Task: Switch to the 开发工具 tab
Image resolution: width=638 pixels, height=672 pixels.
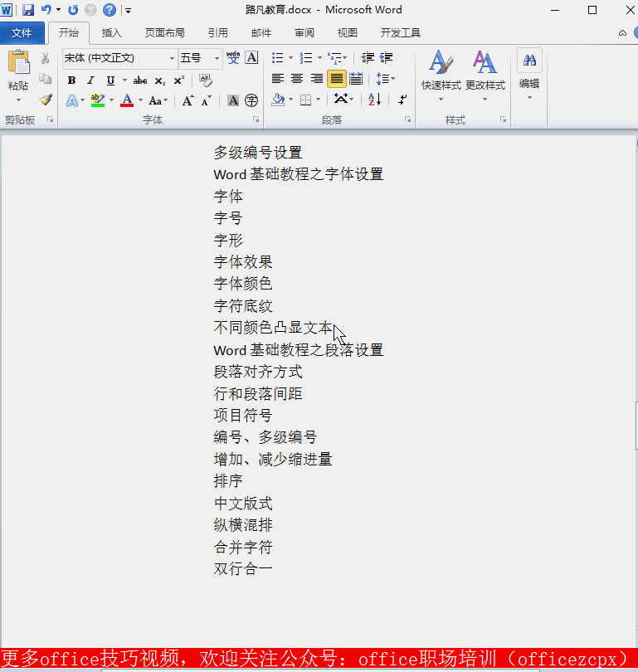Action: (x=400, y=32)
